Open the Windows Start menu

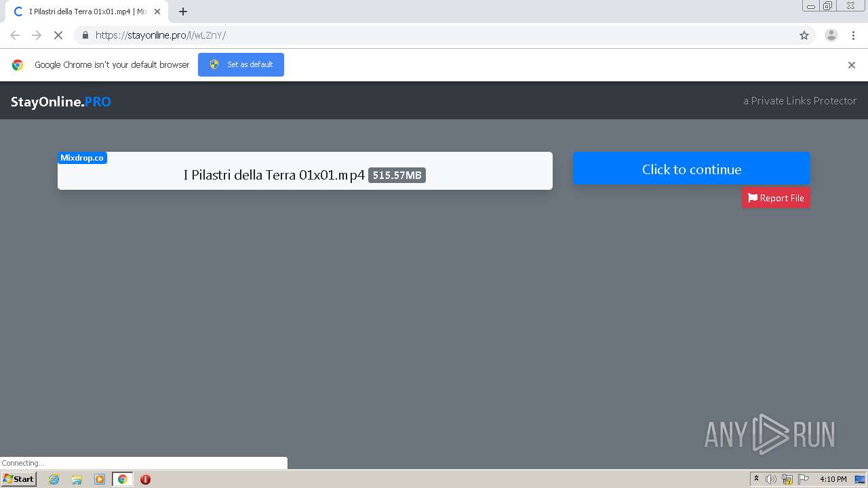click(x=19, y=479)
